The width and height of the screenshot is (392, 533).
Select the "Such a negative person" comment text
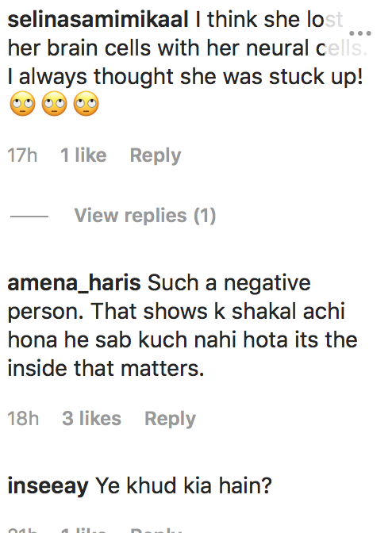[x=183, y=326]
